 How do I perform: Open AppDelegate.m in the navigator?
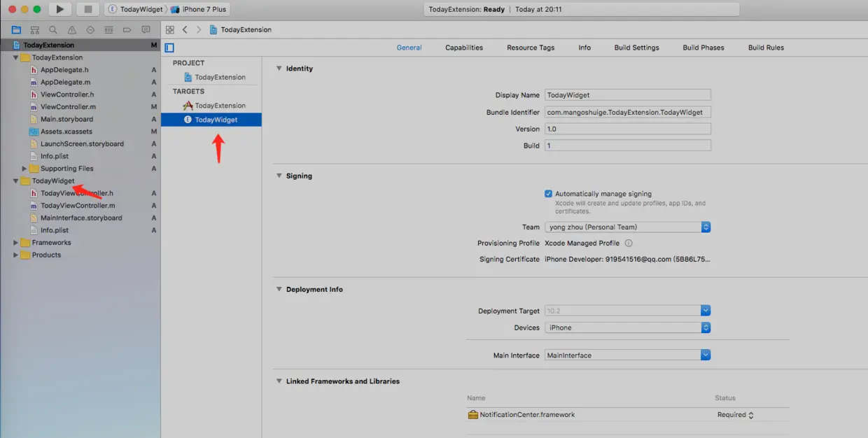click(65, 83)
